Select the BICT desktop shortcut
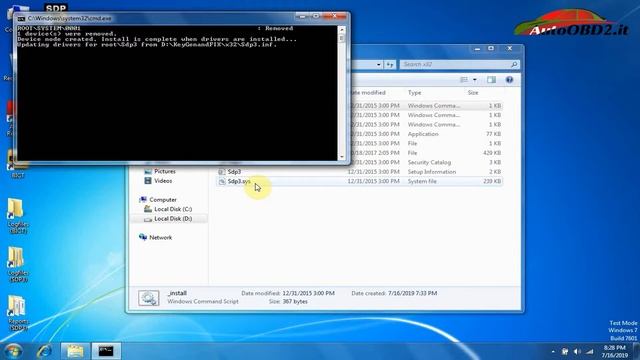Screen dimensions: 640x360 [x=17, y=164]
